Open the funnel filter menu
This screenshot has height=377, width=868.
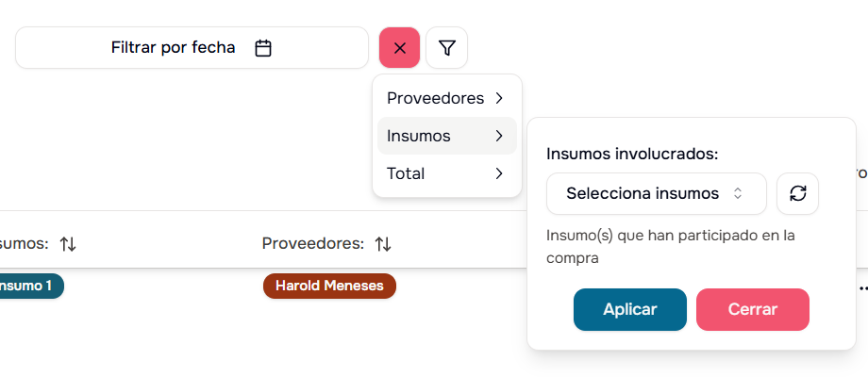point(447,48)
